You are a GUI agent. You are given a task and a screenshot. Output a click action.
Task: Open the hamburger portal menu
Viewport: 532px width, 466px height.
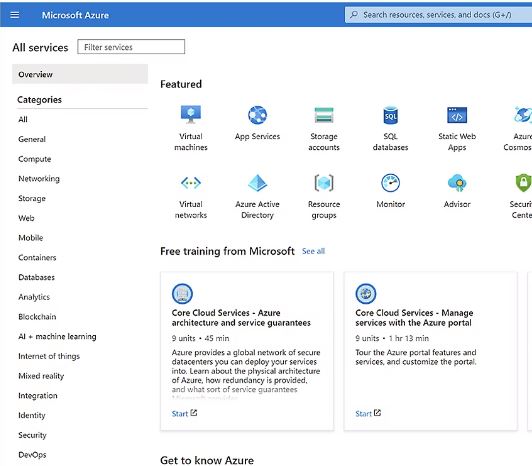pos(15,15)
